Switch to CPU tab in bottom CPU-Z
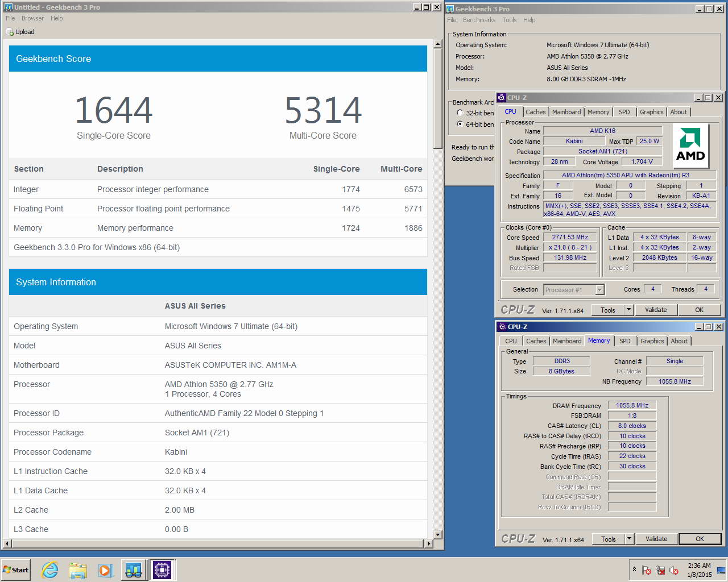This screenshot has width=728, height=582. coord(511,341)
